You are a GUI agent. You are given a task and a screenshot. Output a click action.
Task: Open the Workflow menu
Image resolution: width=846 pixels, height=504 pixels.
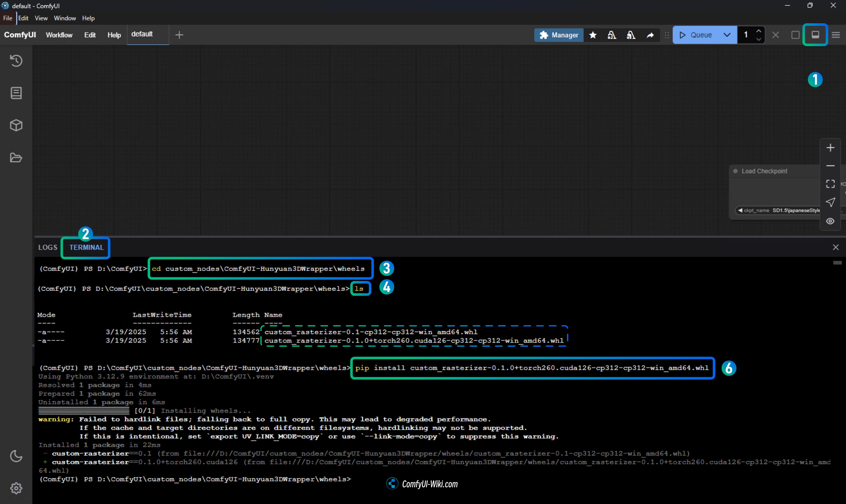tap(59, 35)
